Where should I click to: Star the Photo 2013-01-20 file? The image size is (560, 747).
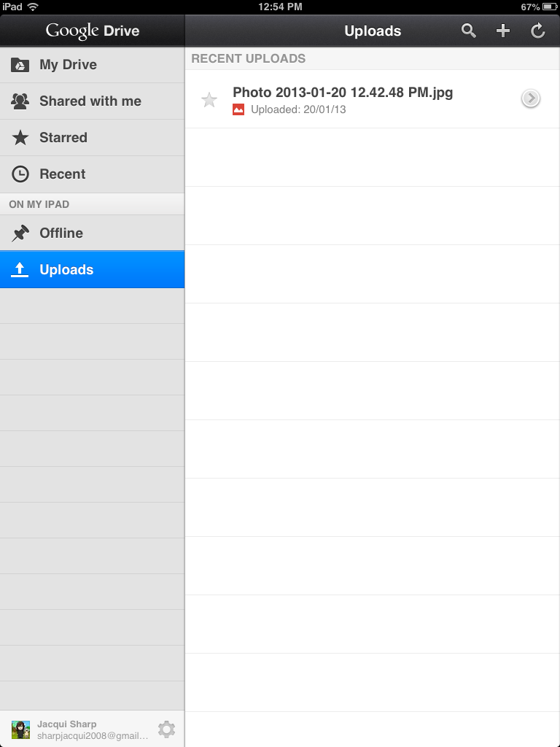(209, 100)
